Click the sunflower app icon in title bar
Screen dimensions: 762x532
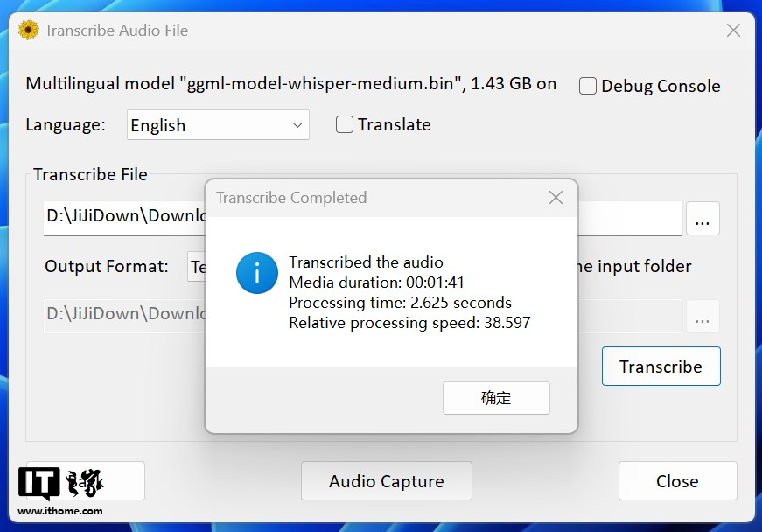click(29, 31)
